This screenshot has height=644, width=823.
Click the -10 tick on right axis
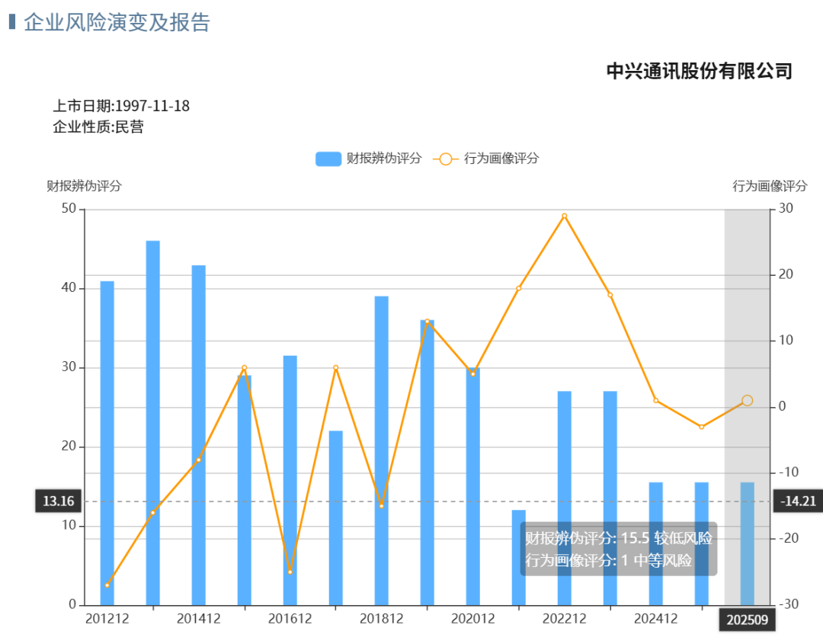788,473
